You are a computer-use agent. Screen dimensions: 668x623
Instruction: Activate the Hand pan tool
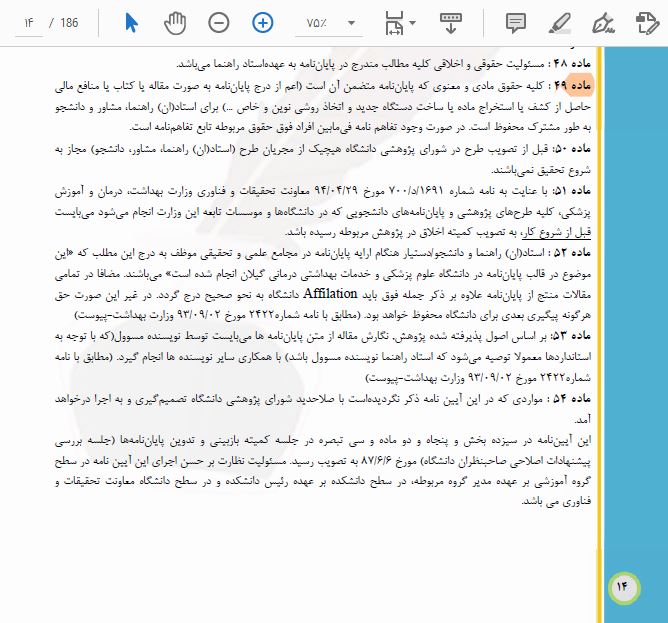coord(176,22)
